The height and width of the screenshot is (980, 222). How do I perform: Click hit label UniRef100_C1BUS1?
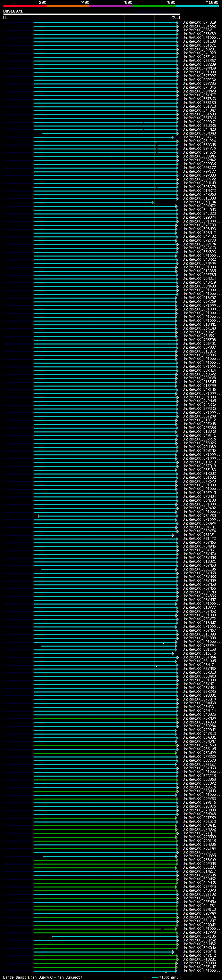tap(199, 561)
